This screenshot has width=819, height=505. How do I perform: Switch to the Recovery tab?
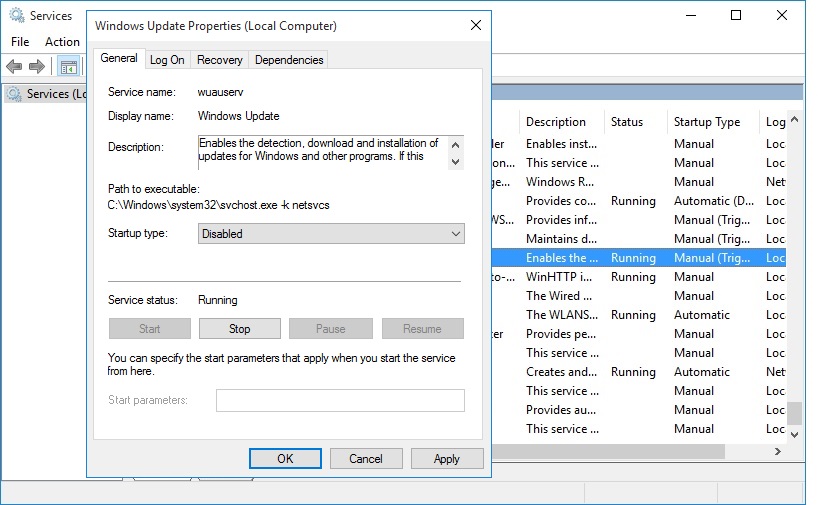pyautogui.click(x=219, y=60)
